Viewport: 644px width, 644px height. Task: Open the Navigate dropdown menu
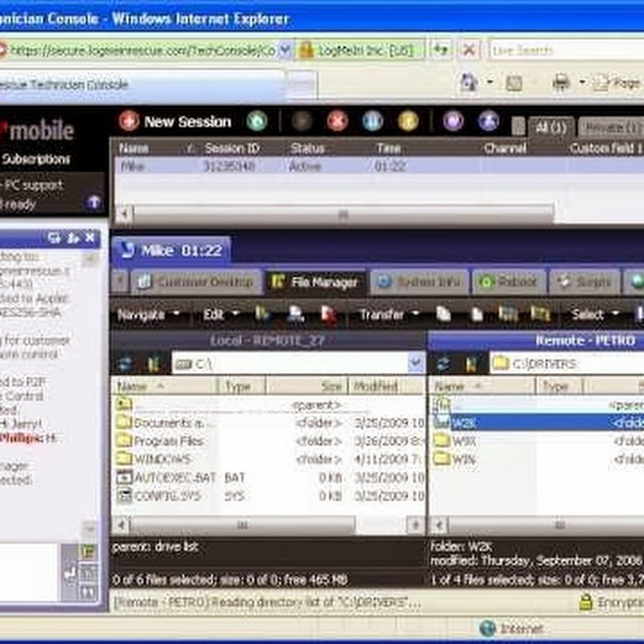[148, 314]
